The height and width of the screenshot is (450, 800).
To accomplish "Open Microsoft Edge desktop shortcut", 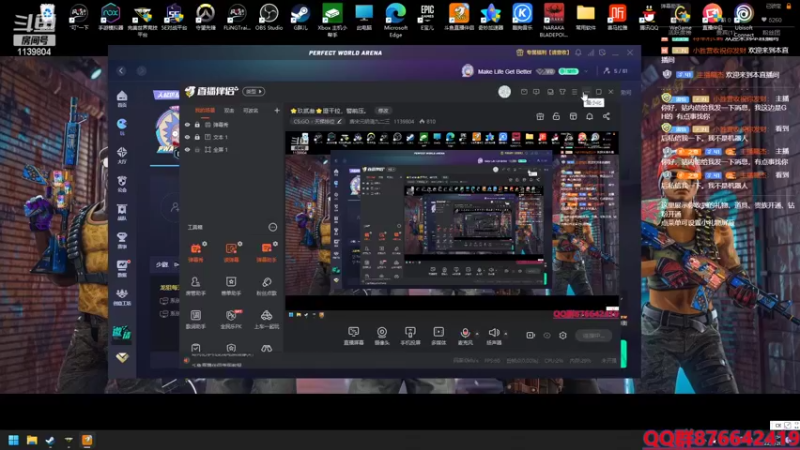I will click(x=395, y=19).
